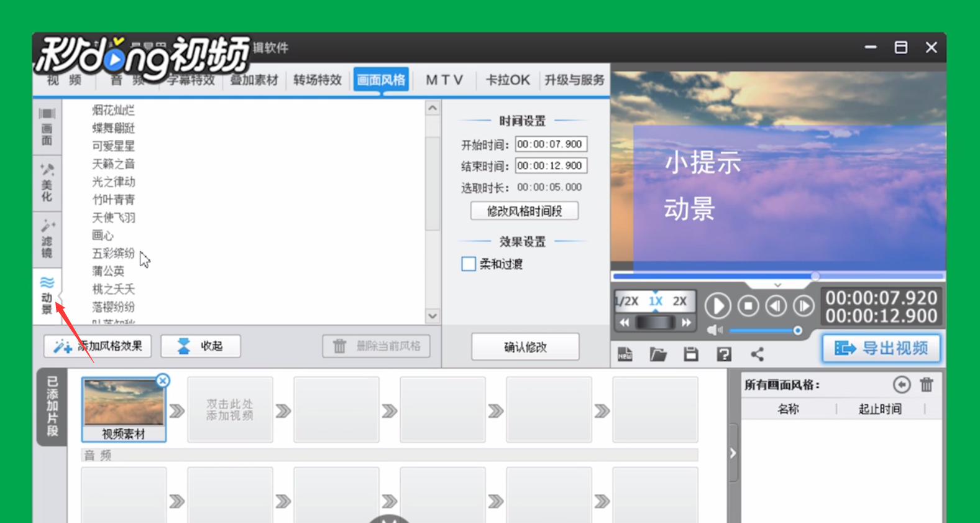Click the 名称 column header
980x523 pixels.
pyautogui.click(x=788, y=409)
